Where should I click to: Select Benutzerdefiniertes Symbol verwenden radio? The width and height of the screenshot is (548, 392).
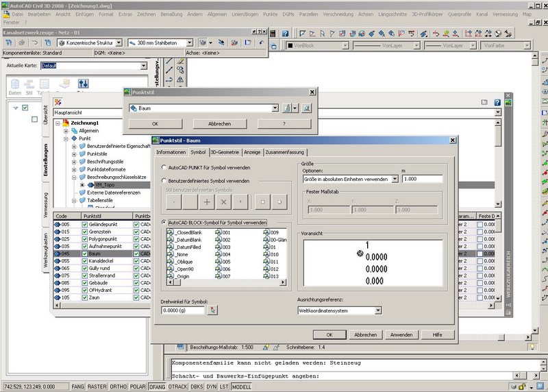[164, 181]
